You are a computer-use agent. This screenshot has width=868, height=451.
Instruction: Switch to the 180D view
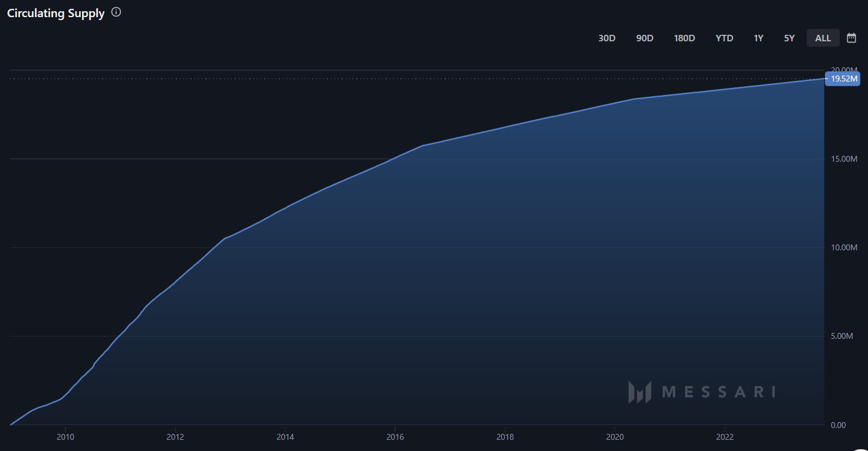click(684, 37)
